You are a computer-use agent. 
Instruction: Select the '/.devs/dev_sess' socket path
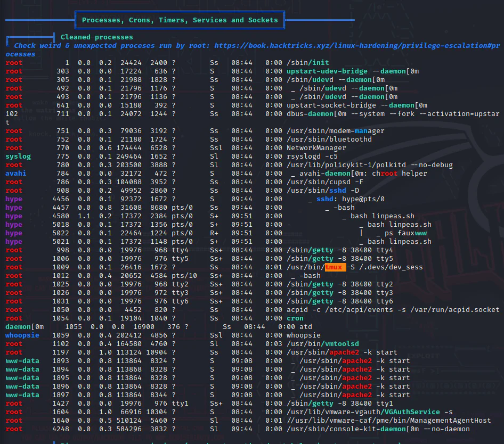391,267
